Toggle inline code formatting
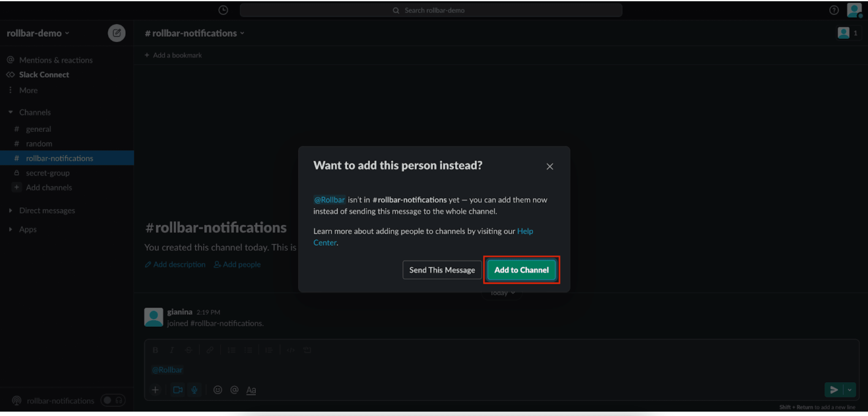The height and width of the screenshot is (416, 868). [x=291, y=350]
